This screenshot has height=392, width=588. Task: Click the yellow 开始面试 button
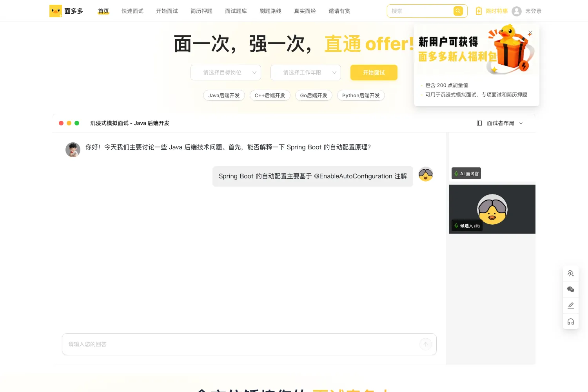(374, 73)
